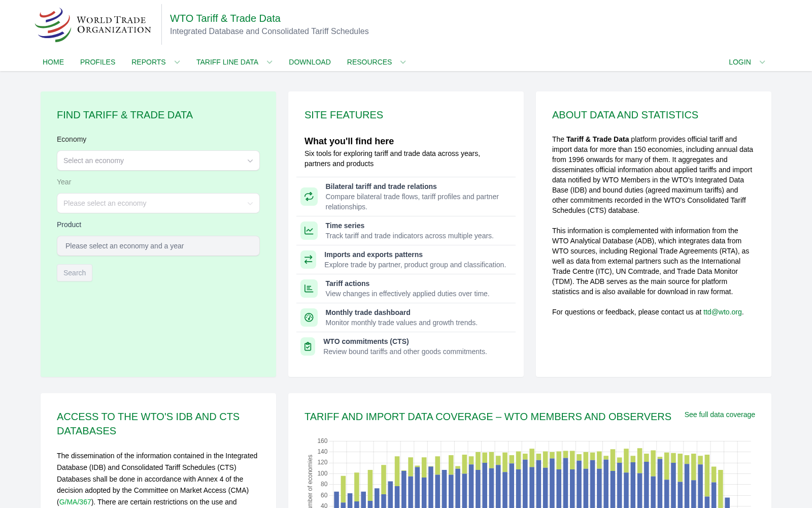Click the Integrated Database subtitle text

269,31
